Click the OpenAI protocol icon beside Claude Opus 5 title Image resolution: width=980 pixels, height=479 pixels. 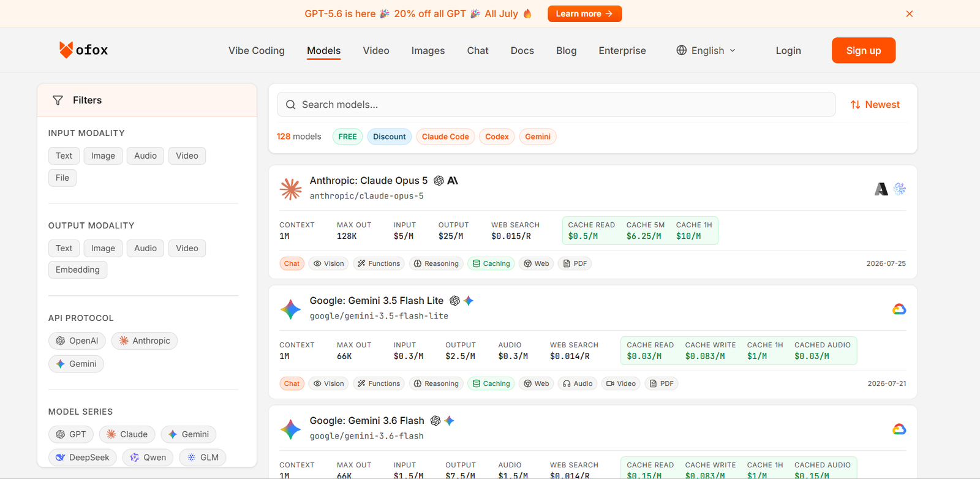(439, 181)
